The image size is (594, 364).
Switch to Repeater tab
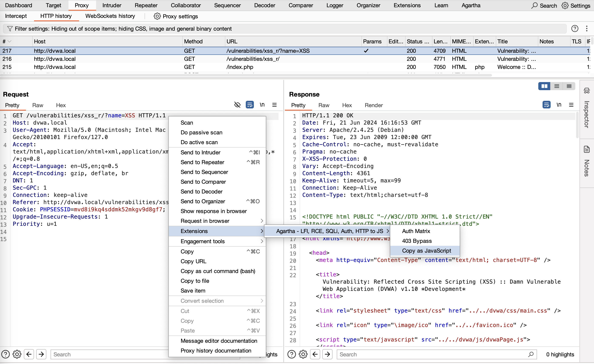[x=146, y=5]
